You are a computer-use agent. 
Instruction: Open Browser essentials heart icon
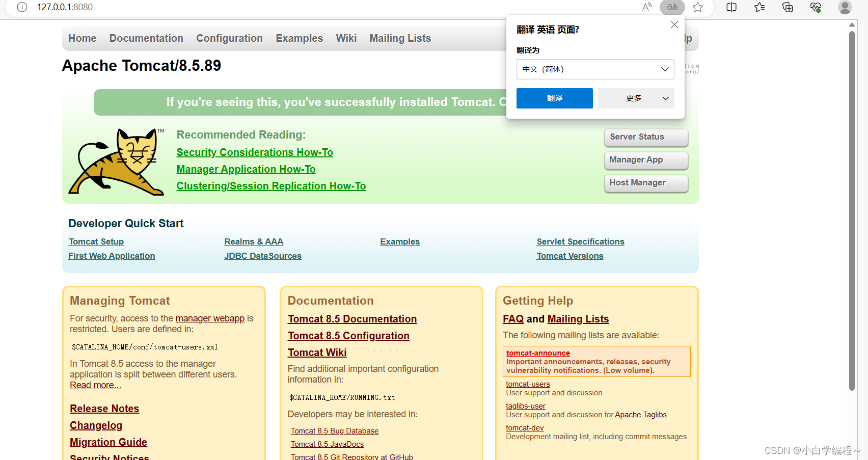816,7
